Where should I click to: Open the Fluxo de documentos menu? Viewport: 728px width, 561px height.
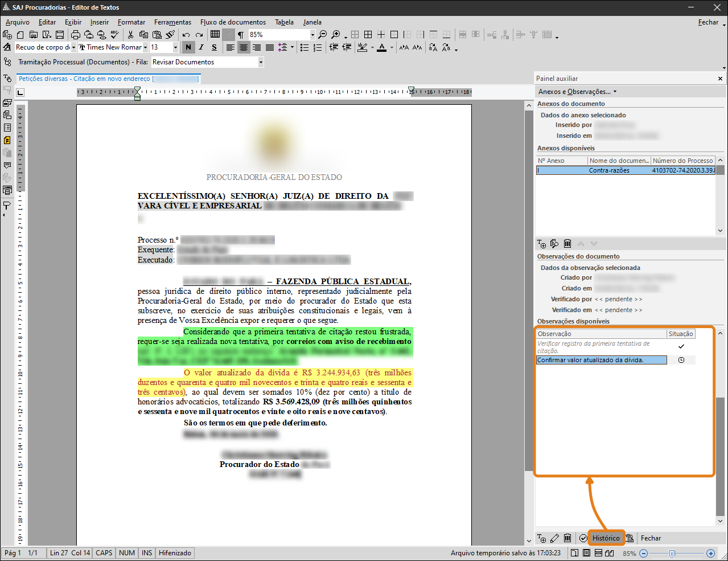coord(233,22)
